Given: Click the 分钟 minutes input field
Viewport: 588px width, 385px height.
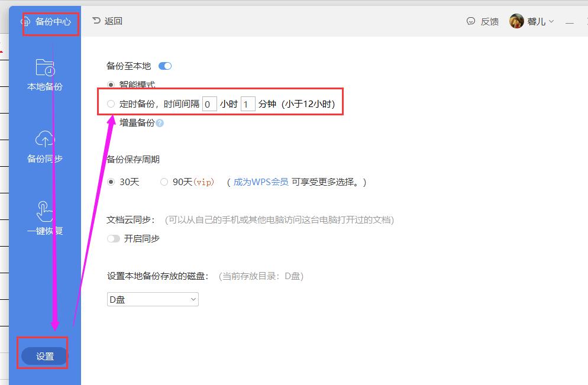Looking at the screenshot, I should [x=248, y=103].
